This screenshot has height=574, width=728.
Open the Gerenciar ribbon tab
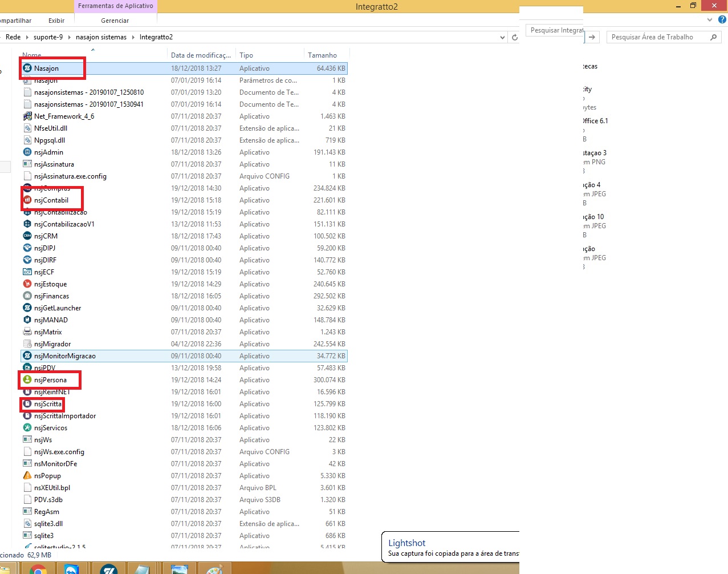(115, 21)
